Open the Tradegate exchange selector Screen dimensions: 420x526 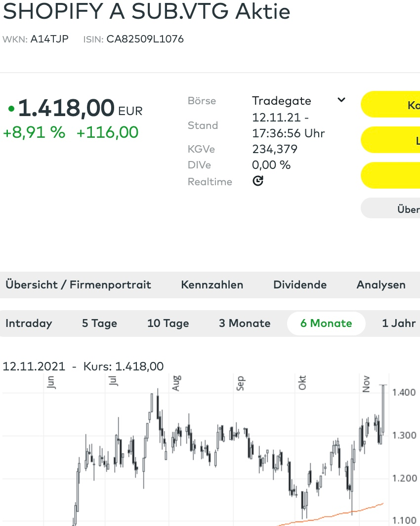(282, 101)
